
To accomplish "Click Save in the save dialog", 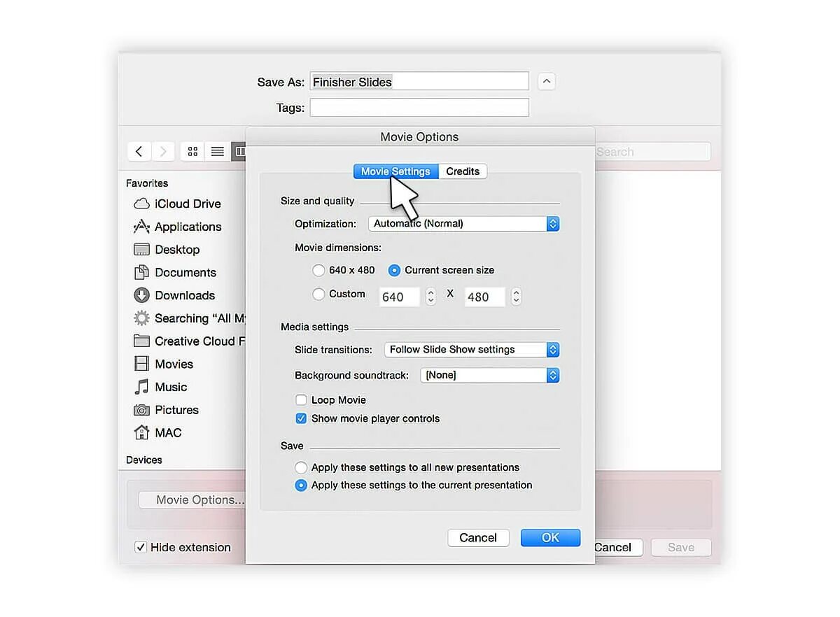I will (x=681, y=547).
